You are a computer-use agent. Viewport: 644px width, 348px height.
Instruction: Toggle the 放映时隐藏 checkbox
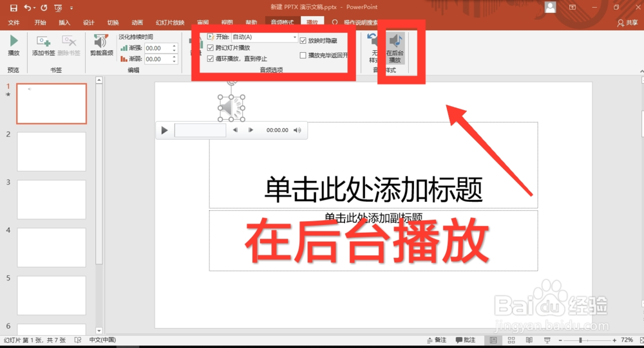pyautogui.click(x=303, y=41)
